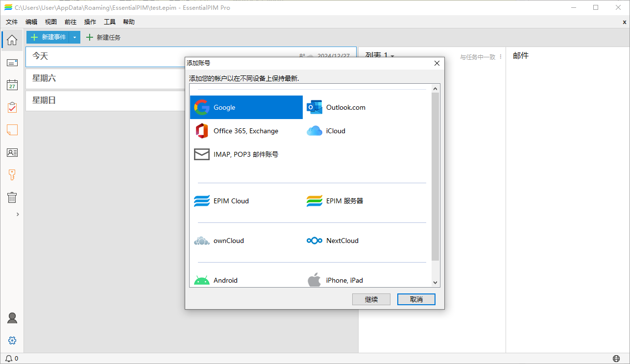Image resolution: width=630 pixels, height=364 pixels.
Task: Click the reminders bell in status bar
Action: [9, 359]
